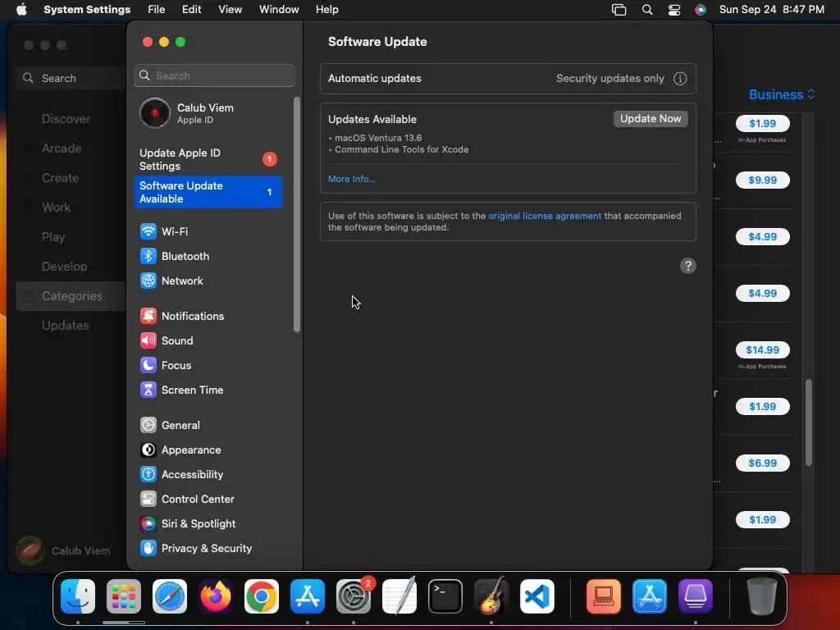
Task: Open Control Center in menu bar
Action: (x=674, y=10)
